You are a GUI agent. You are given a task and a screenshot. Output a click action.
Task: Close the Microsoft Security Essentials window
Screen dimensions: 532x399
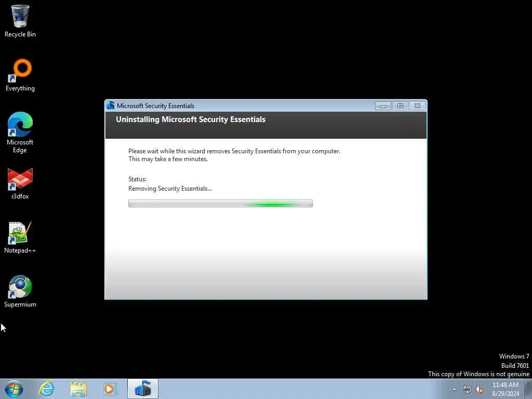417,106
